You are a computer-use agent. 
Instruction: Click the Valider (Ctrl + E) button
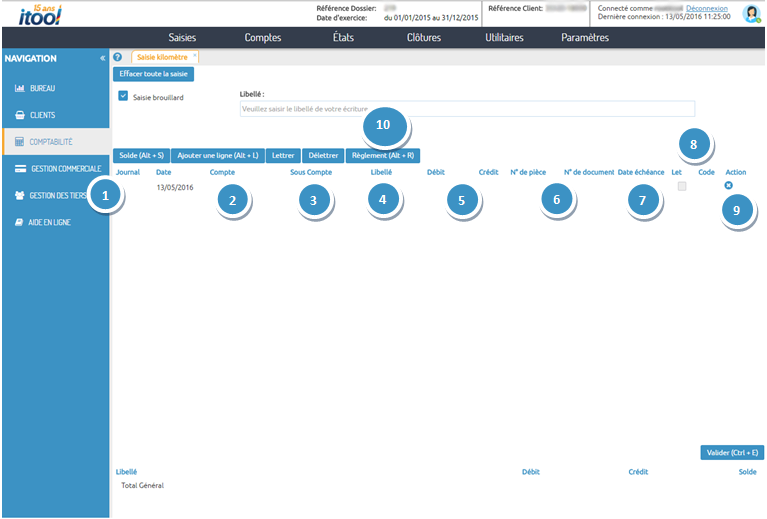(733, 452)
